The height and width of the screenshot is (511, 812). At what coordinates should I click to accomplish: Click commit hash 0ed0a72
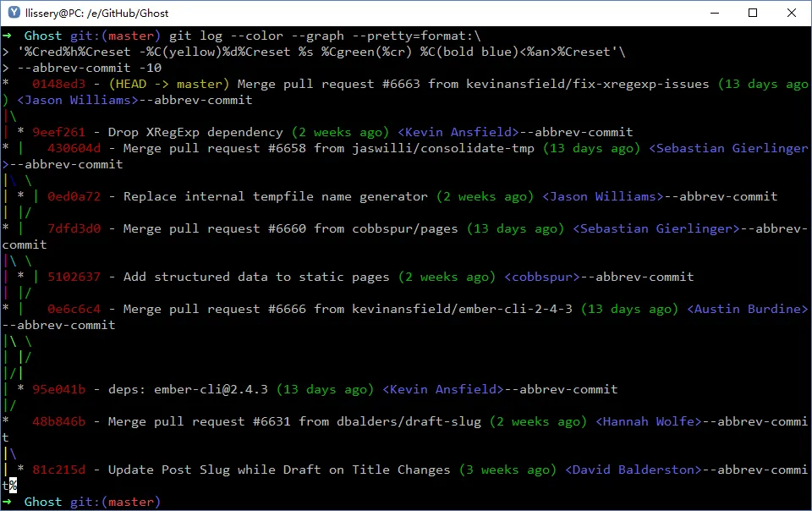point(74,196)
